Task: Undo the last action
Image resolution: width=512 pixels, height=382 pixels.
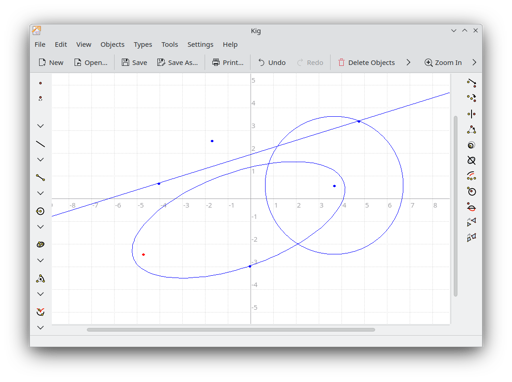Action: click(272, 62)
